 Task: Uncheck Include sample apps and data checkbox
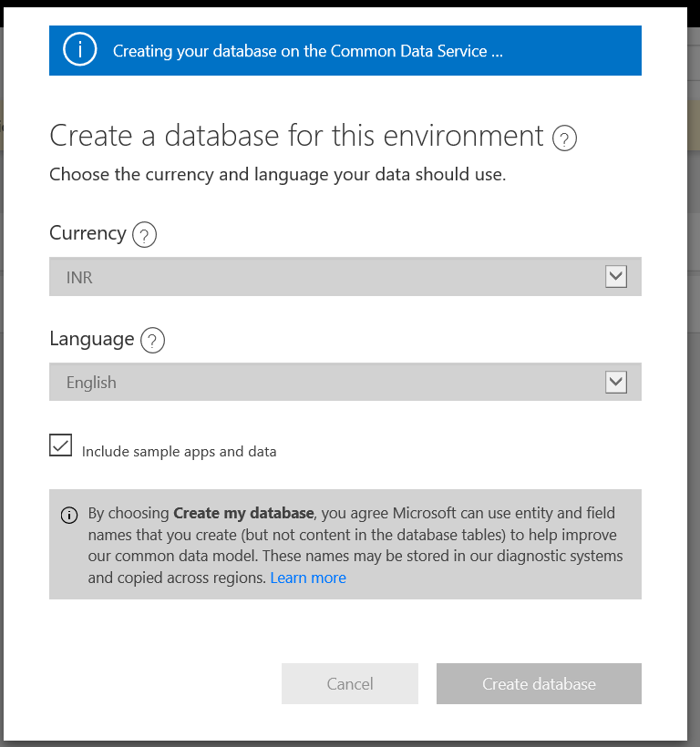coord(60,445)
